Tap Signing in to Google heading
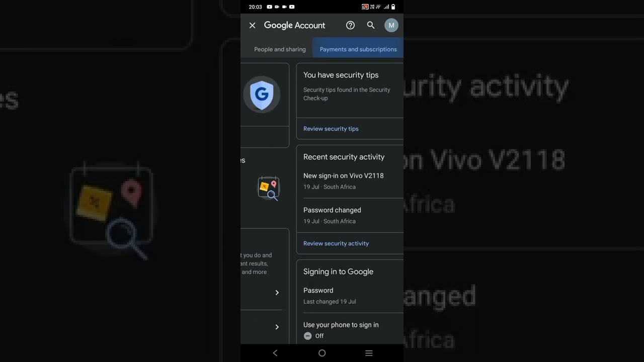The height and width of the screenshot is (362, 644). tap(338, 271)
